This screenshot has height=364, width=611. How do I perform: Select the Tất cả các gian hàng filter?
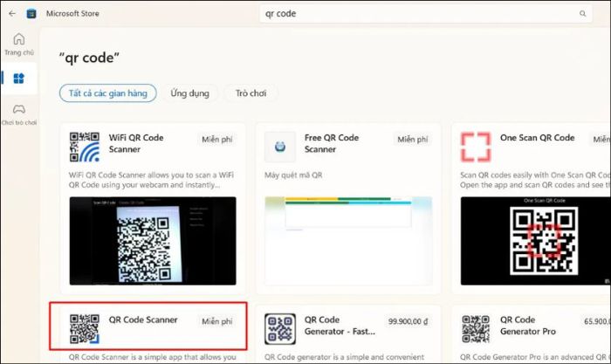pyautogui.click(x=108, y=93)
